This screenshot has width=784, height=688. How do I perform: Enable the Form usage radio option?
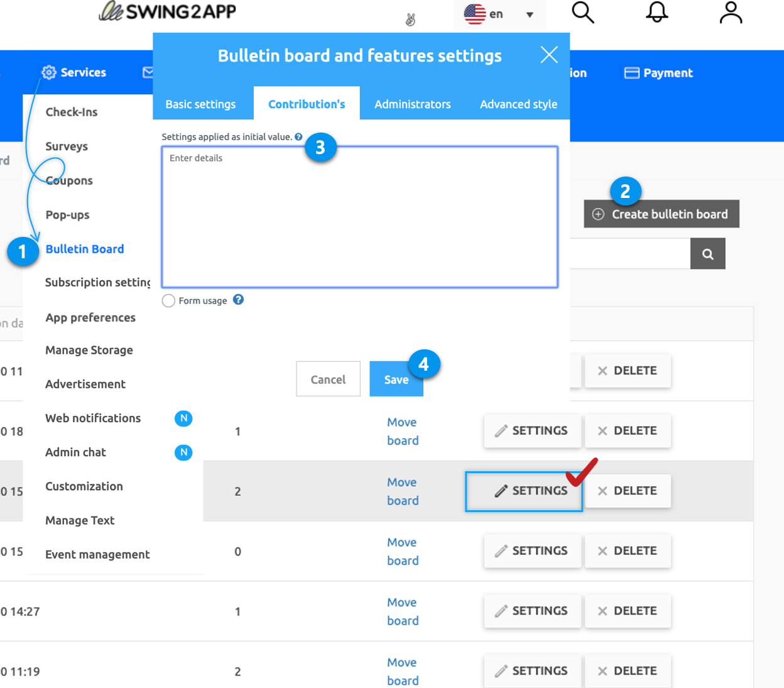(168, 301)
